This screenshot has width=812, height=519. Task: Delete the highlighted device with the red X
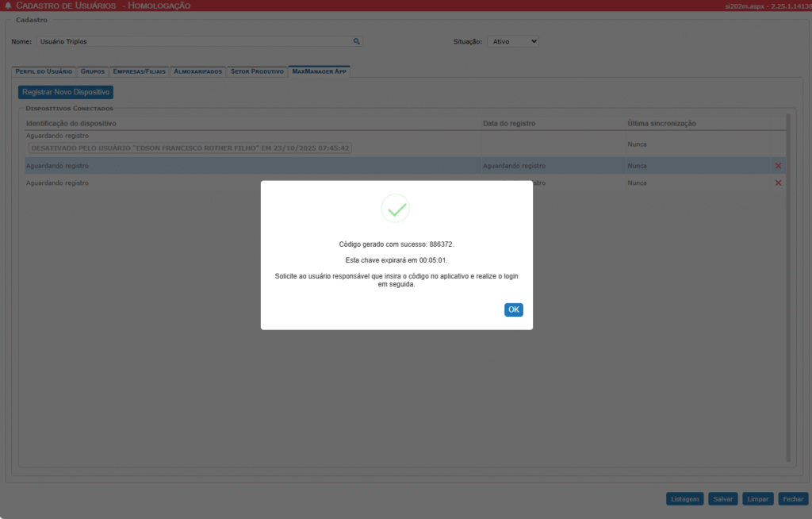[x=778, y=166]
